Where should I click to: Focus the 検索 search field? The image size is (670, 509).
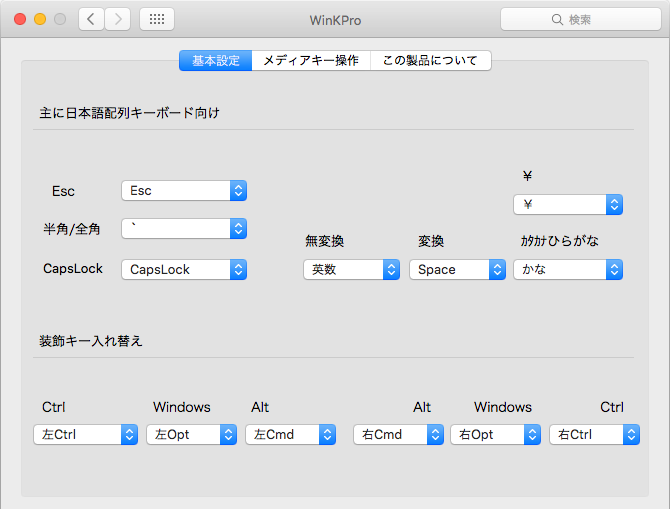coord(581,19)
